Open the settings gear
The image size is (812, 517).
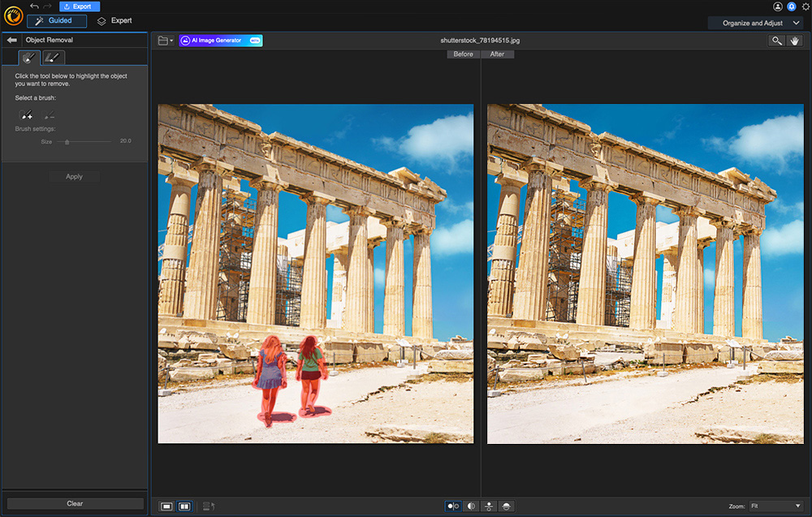(x=805, y=6)
